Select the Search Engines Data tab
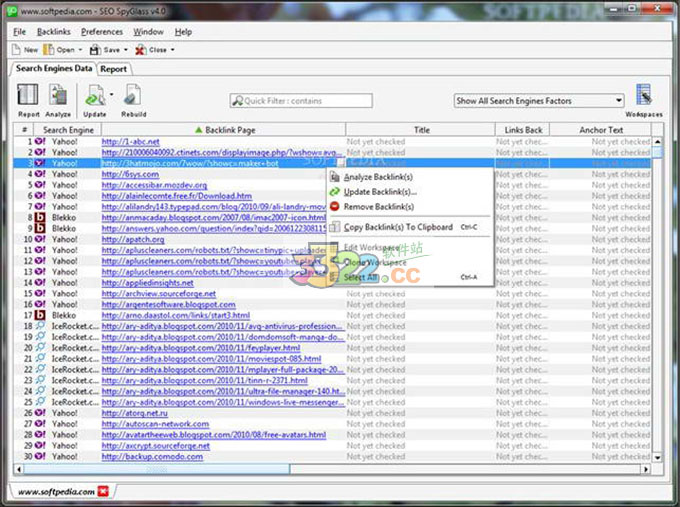This screenshot has height=507, width=680. pyautogui.click(x=54, y=69)
